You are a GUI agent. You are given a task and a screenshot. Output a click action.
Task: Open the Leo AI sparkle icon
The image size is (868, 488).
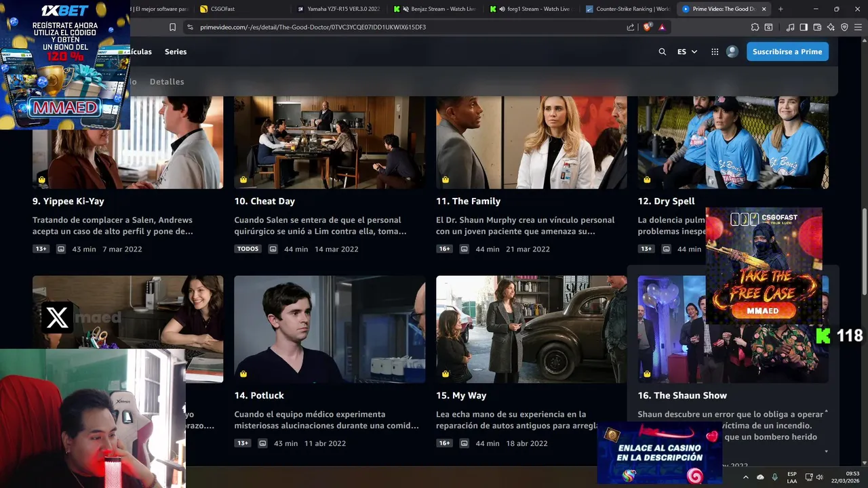[x=831, y=27]
